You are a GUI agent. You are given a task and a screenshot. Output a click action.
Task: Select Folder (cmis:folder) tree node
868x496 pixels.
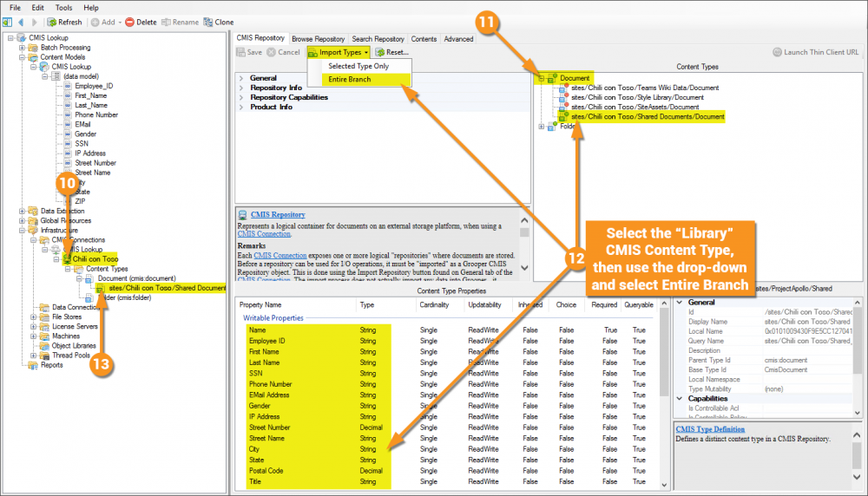(x=128, y=297)
